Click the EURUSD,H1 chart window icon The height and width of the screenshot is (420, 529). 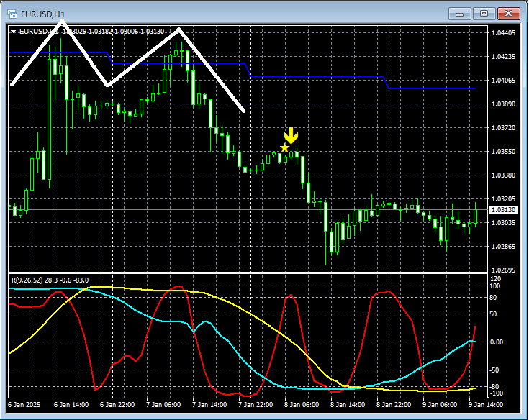point(12,14)
